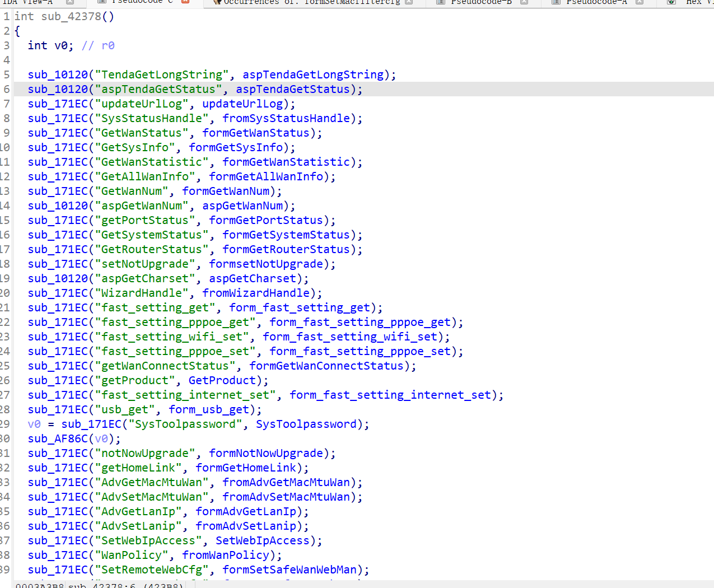
Task: Select formSetSafeWanWebMan identifier
Action: click(290, 570)
